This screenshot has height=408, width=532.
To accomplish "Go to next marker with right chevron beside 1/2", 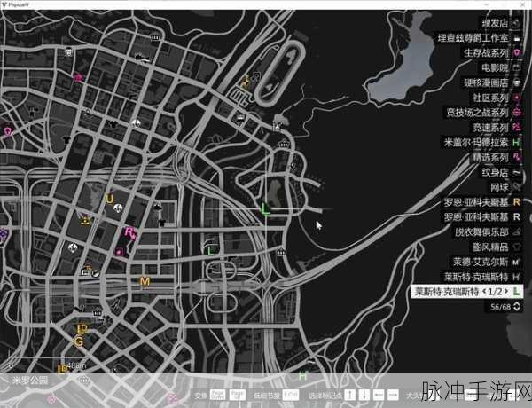I will (x=506, y=291).
